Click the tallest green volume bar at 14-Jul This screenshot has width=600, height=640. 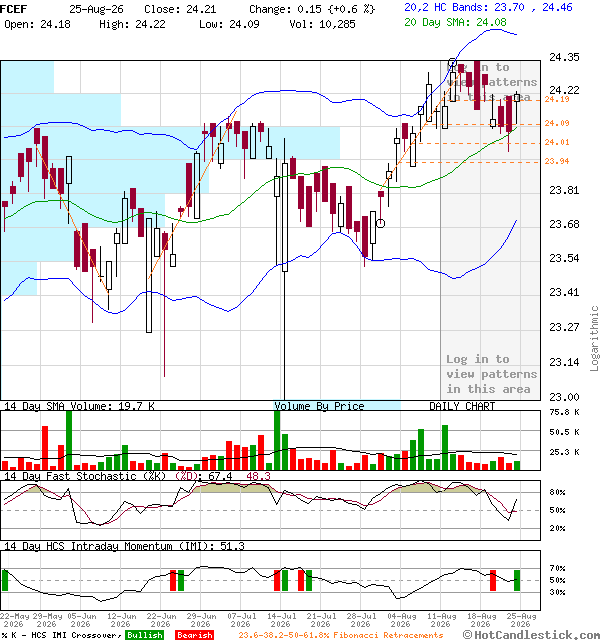pyautogui.click(x=277, y=440)
